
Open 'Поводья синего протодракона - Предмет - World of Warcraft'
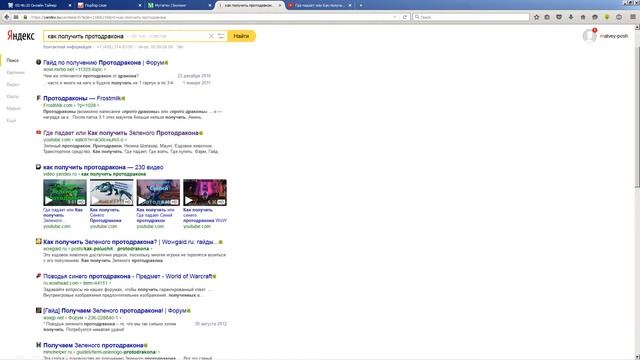point(128,276)
